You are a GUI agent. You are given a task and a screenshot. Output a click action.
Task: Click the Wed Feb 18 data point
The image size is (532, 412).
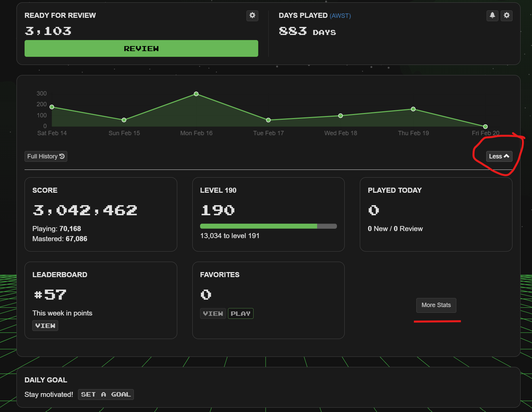click(x=341, y=116)
